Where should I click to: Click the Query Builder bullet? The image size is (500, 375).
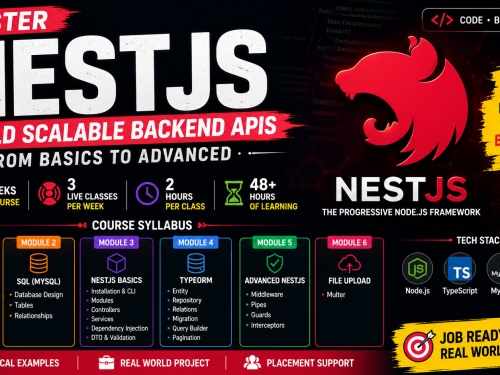[188, 328]
